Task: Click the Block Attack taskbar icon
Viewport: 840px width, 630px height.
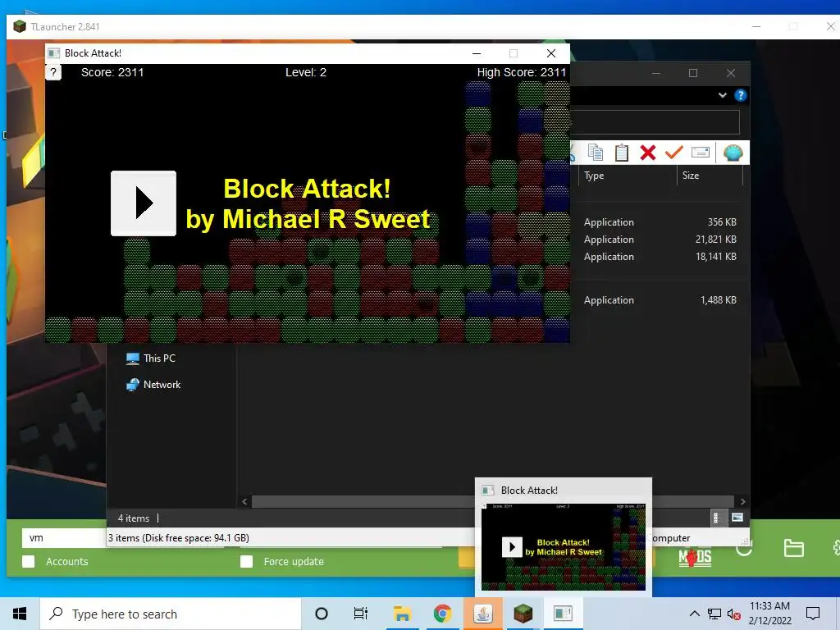Action: pyautogui.click(x=563, y=614)
